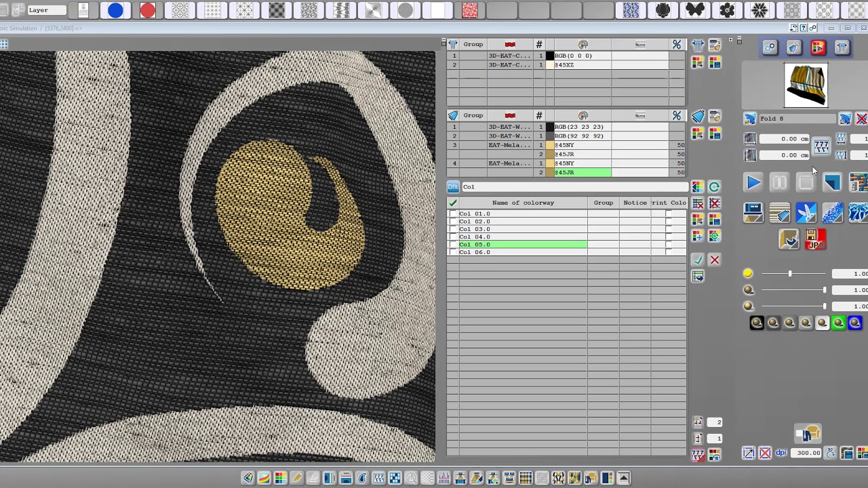
Task: Select the black RGB(0 0 0) warp color swatch
Action: [549, 56]
